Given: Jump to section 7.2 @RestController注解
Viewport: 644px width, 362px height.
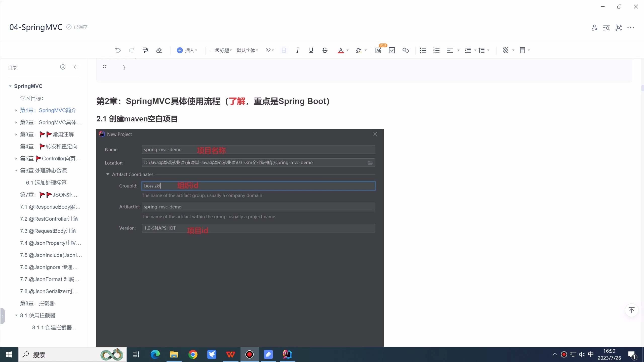Looking at the screenshot, I should [x=49, y=219].
